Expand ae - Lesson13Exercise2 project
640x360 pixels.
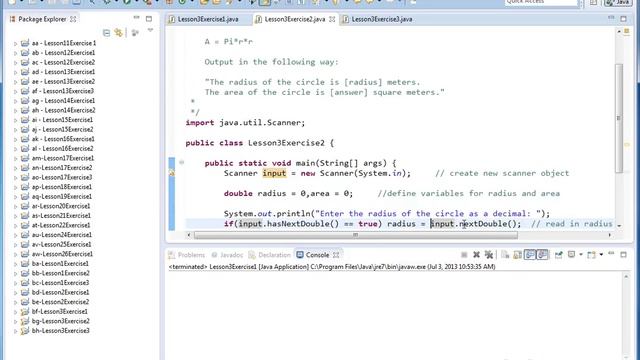(x=16, y=82)
